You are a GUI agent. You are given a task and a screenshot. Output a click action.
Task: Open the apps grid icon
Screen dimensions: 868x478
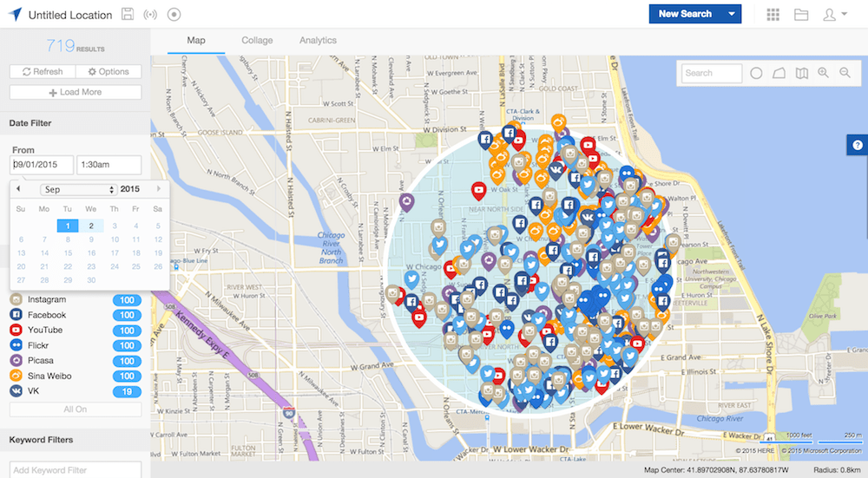tap(773, 15)
